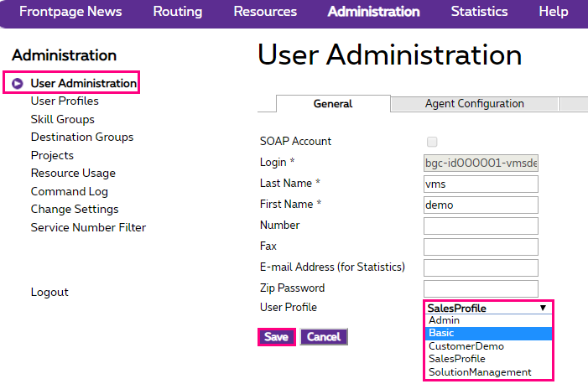This screenshot has width=588, height=384.
Task: Click the Logout link
Action: click(x=49, y=292)
